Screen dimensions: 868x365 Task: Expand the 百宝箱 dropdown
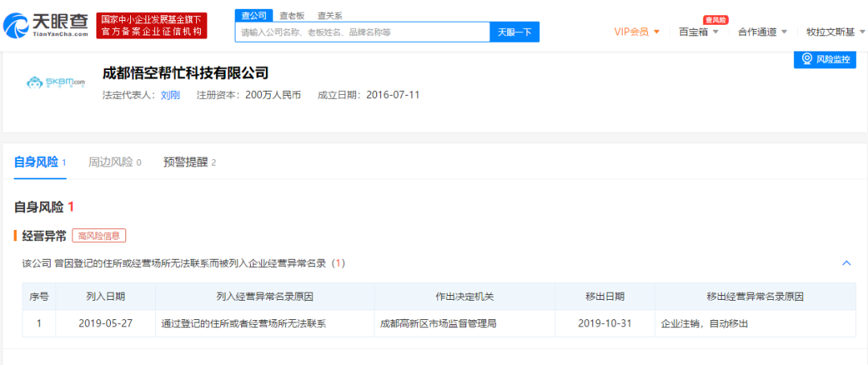tap(699, 32)
